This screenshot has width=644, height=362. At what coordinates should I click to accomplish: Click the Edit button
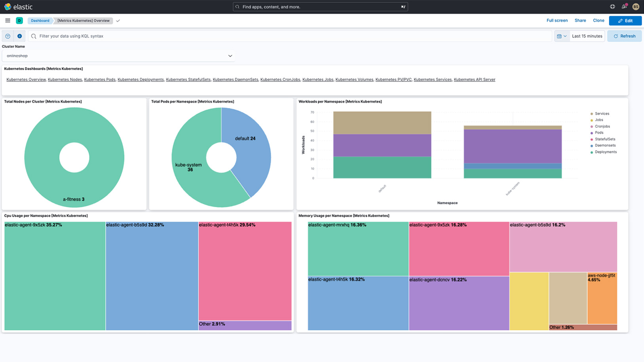pyautogui.click(x=625, y=21)
